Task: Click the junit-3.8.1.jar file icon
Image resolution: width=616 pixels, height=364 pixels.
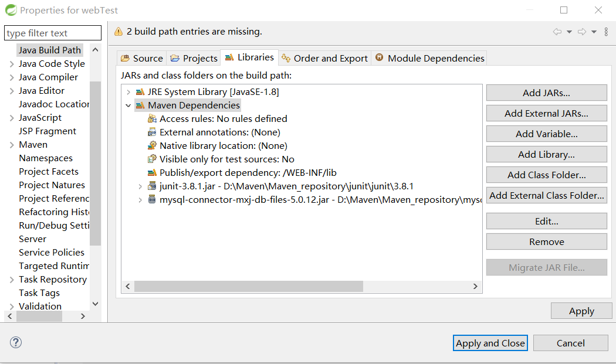Action: click(x=152, y=186)
